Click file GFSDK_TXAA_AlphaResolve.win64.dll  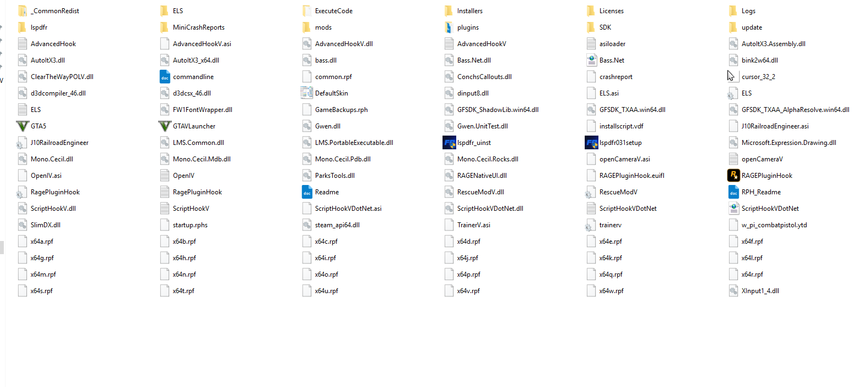(x=796, y=110)
